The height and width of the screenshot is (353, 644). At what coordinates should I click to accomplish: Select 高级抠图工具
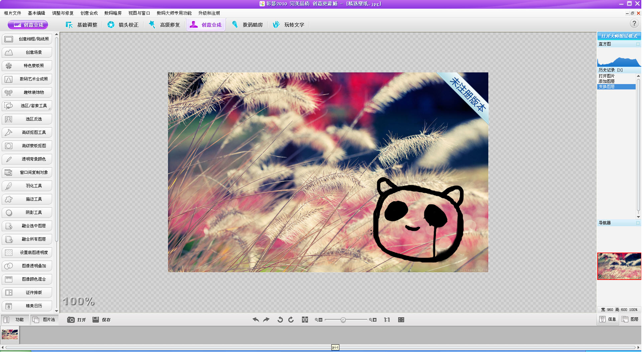point(27,132)
